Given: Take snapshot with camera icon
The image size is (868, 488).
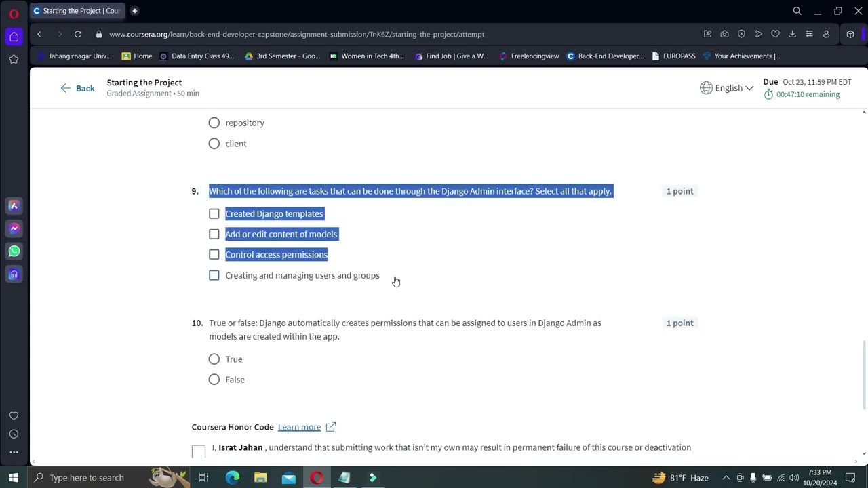Looking at the screenshot, I should click(724, 34).
